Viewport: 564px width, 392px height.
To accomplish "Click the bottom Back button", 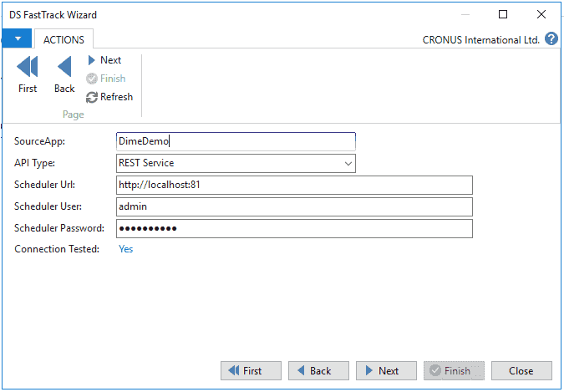I will click(318, 371).
